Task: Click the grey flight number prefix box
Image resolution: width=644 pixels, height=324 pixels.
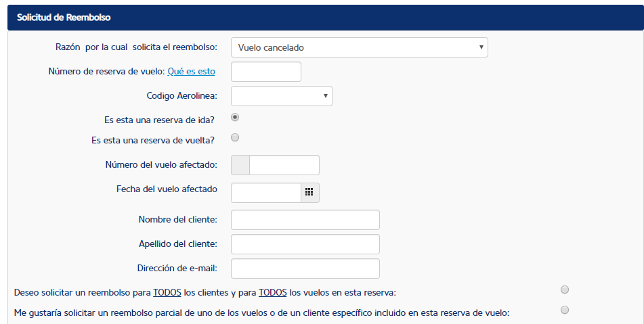Action: pos(240,165)
